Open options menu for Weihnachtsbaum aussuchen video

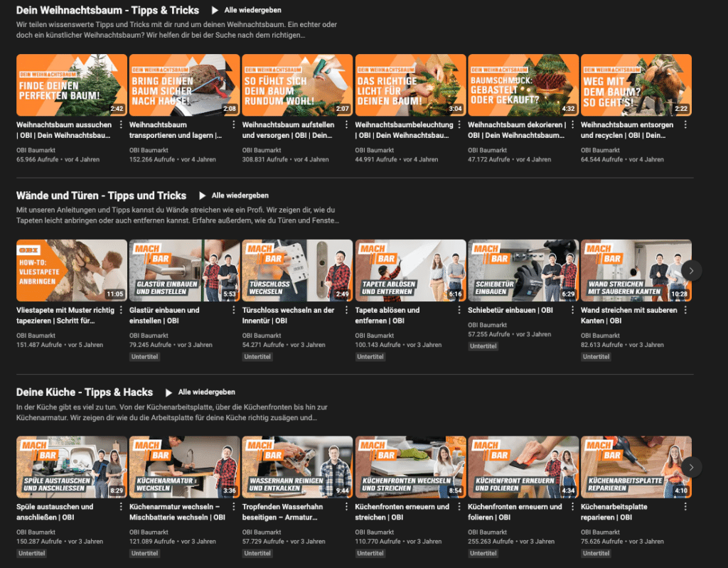[x=121, y=124]
